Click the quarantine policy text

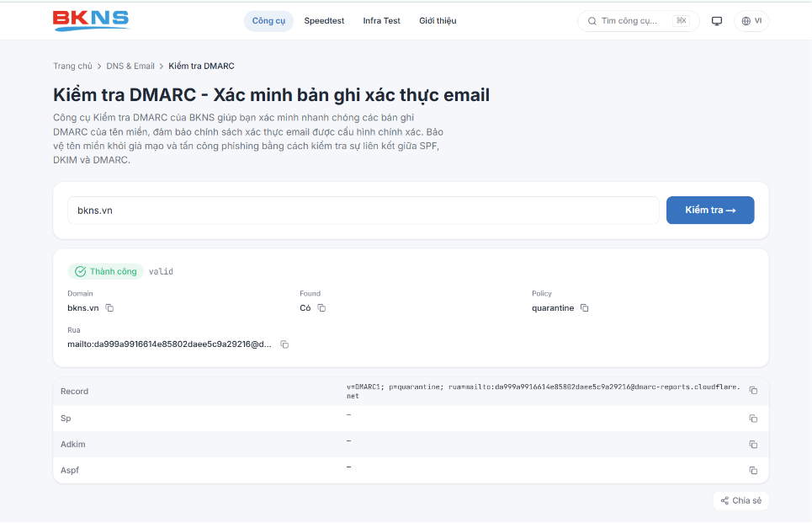click(x=553, y=308)
